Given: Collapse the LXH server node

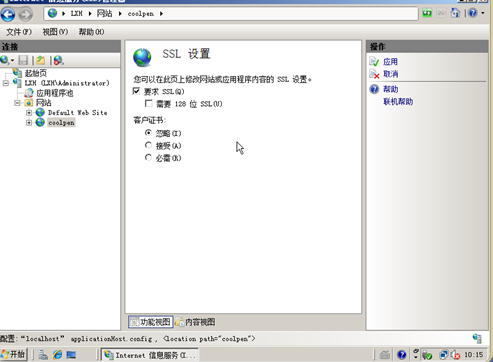Looking at the screenshot, I should [x=6, y=83].
